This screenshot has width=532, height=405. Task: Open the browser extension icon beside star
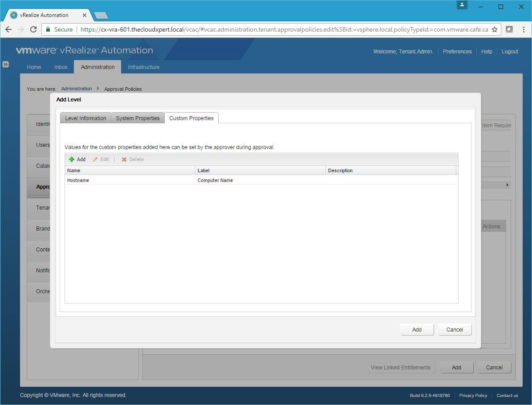coord(509,29)
